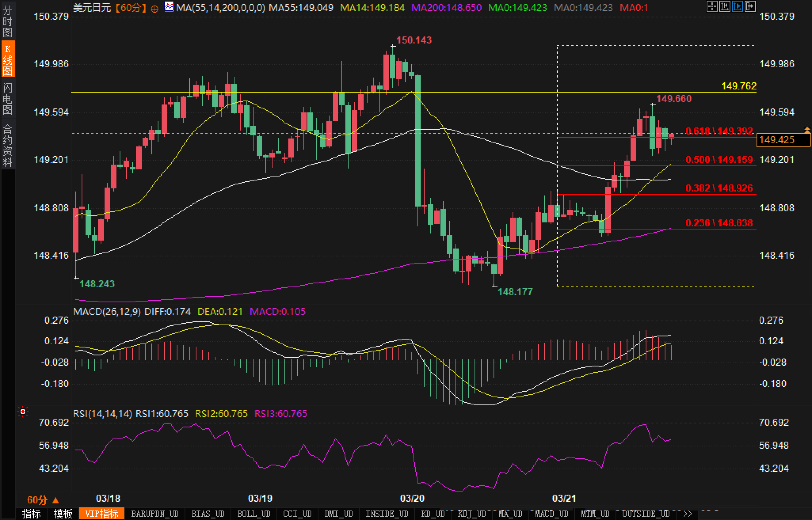Open the 60分 period selector at bottom left
This screenshot has width=812, height=520.
[x=43, y=500]
